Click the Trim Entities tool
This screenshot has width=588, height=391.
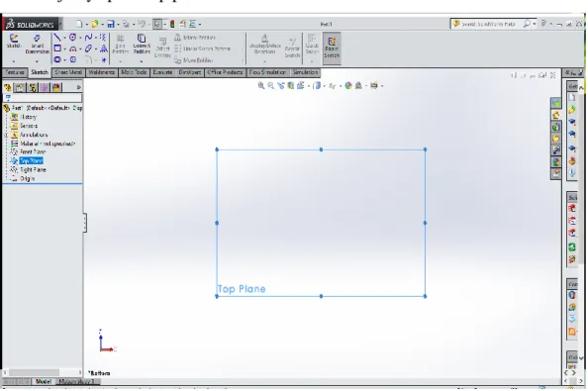click(121, 45)
